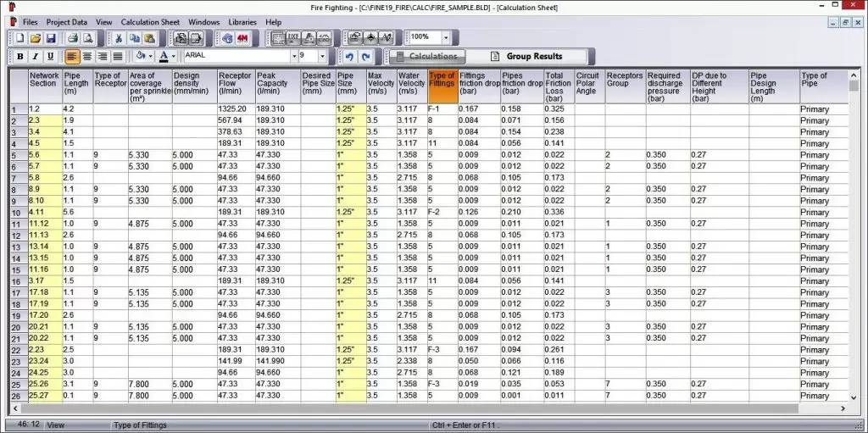The width and height of the screenshot is (868, 433).
Task: Save the project with the floppy disk icon
Action: [51, 38]
